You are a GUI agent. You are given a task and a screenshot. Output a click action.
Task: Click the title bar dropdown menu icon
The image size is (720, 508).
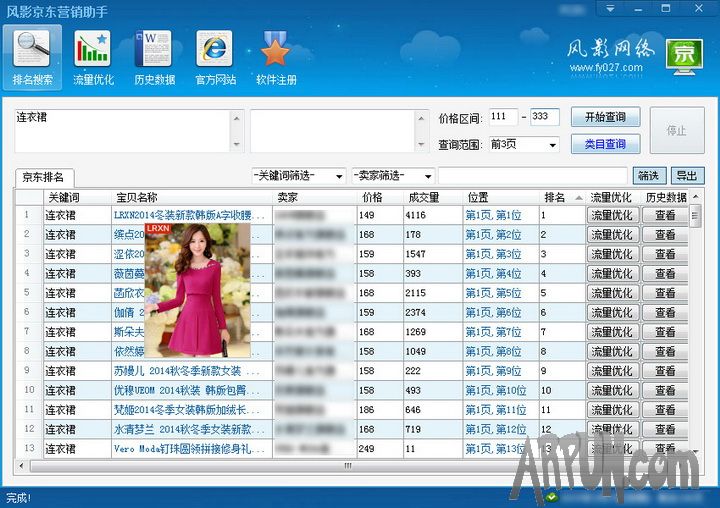point(609,8)
